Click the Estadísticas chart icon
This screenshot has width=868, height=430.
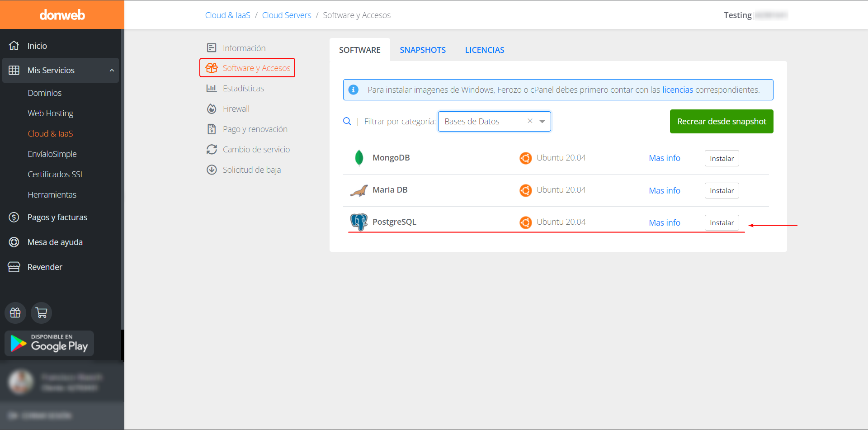click(212, 88)
